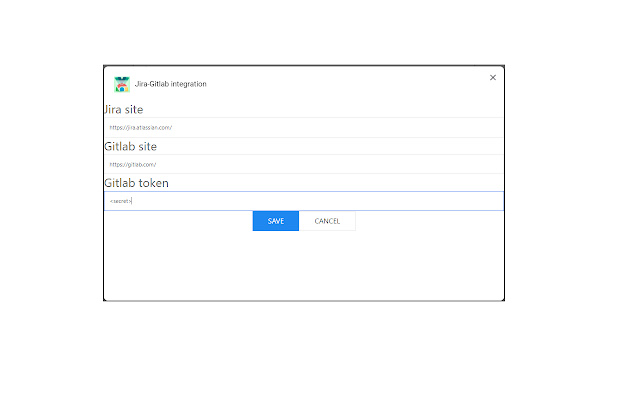Viewport: 640px width, 400px height.
Task: Click the "Gitlab site" label
Action: click(130, 146)
